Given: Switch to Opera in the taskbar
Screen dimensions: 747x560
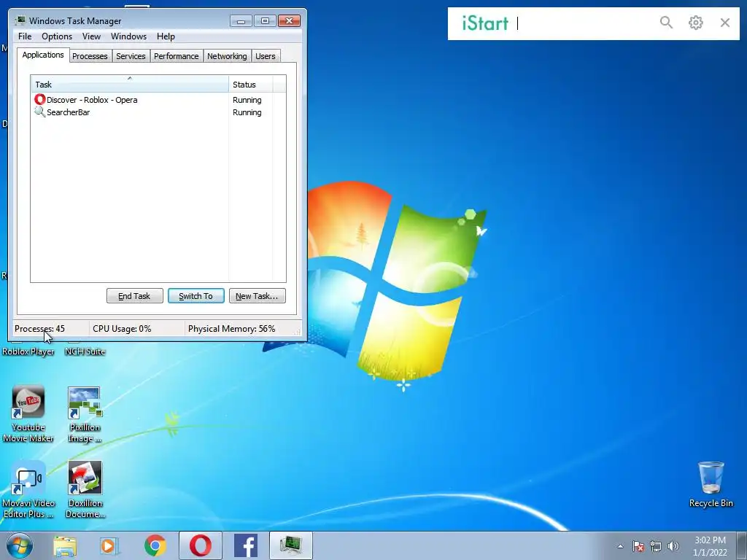Looking at the screenshot, I should click(x=201, y=545).
